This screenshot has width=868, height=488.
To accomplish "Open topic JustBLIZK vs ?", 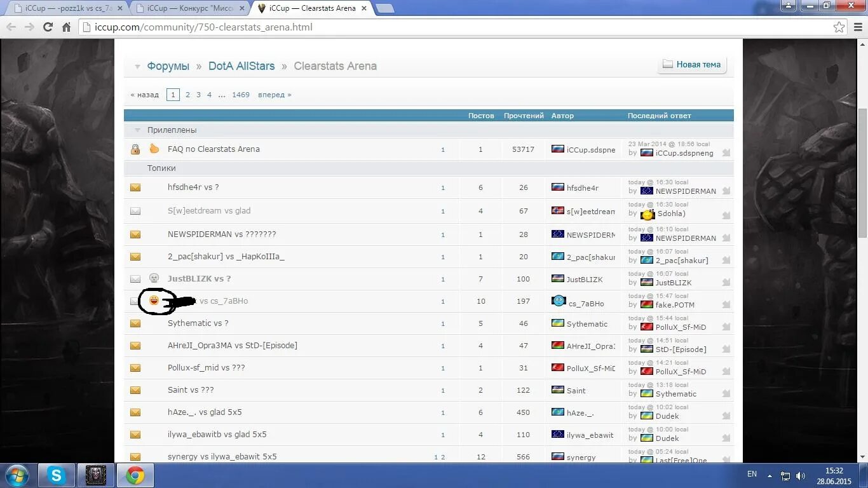I will pos(199,279).
